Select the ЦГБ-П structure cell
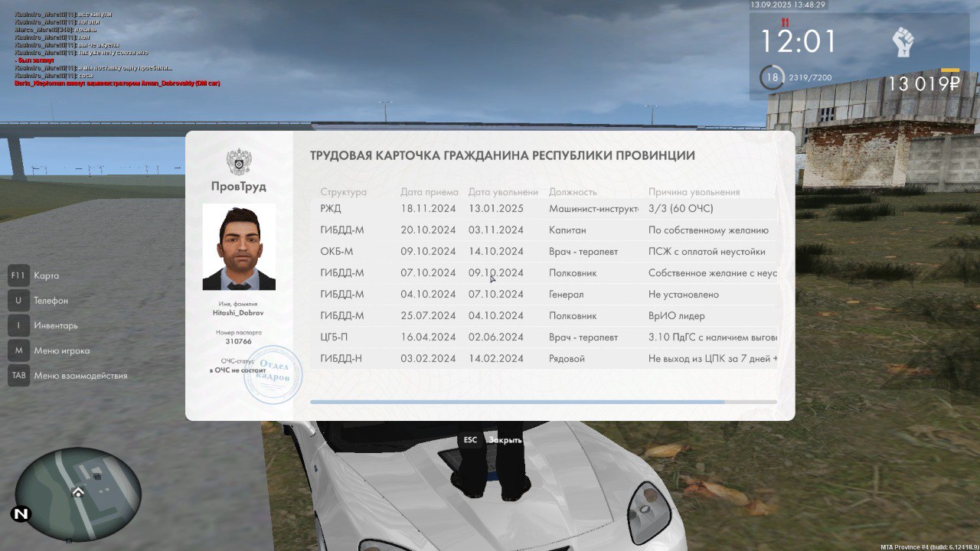980x551 pixels. click(x=335, y=337)
